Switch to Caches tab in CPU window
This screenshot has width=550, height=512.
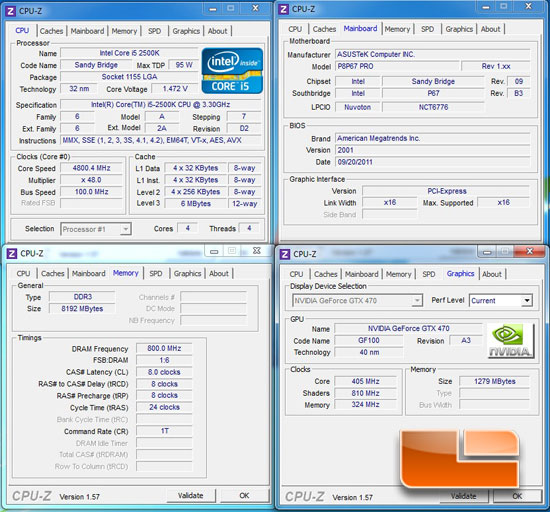[51, 31]
